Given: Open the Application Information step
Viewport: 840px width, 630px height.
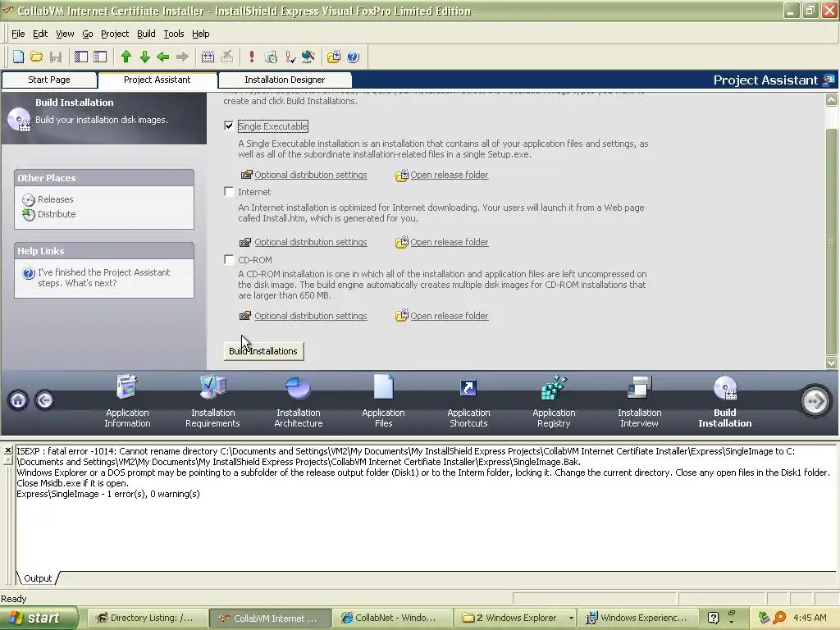Looking at the screenshot, I should [127, 401].
